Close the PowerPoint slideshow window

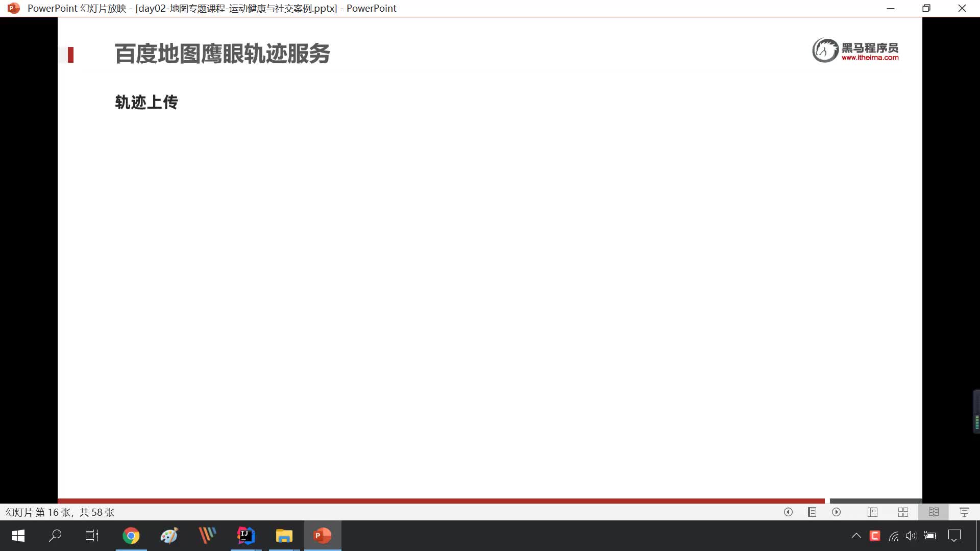962,8
